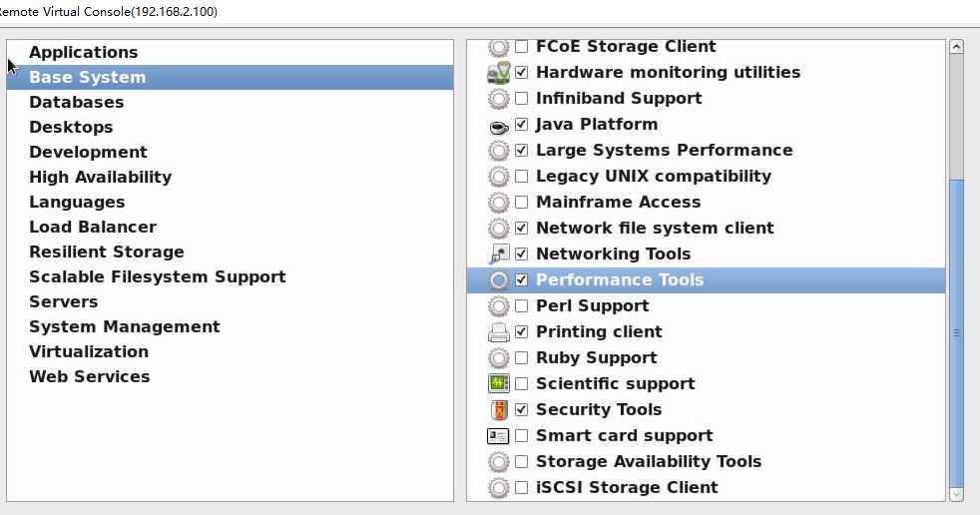Viewport: 980px width, 515px height.
Task: Select the Virtualization category
Action: pyautogui.click(x=88, y=351)
